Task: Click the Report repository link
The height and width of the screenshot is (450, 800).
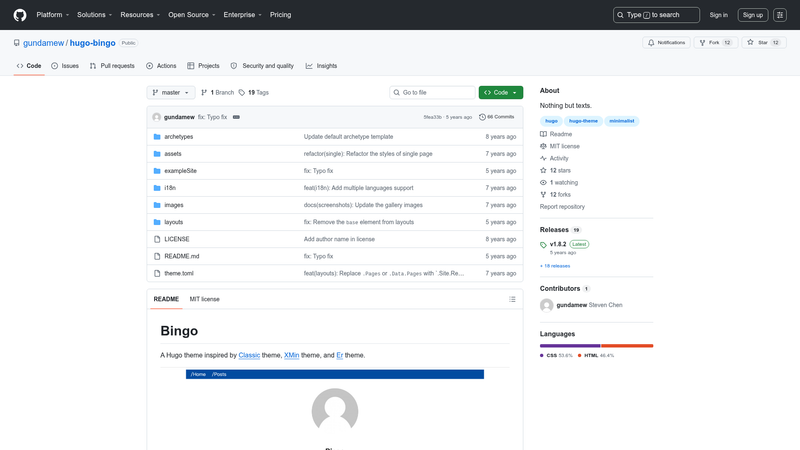Action: click(x=562, y=207)
